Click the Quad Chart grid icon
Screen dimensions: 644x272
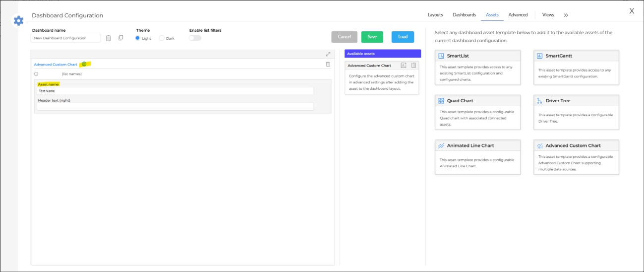pyautogui.click(x=441, y=101)
